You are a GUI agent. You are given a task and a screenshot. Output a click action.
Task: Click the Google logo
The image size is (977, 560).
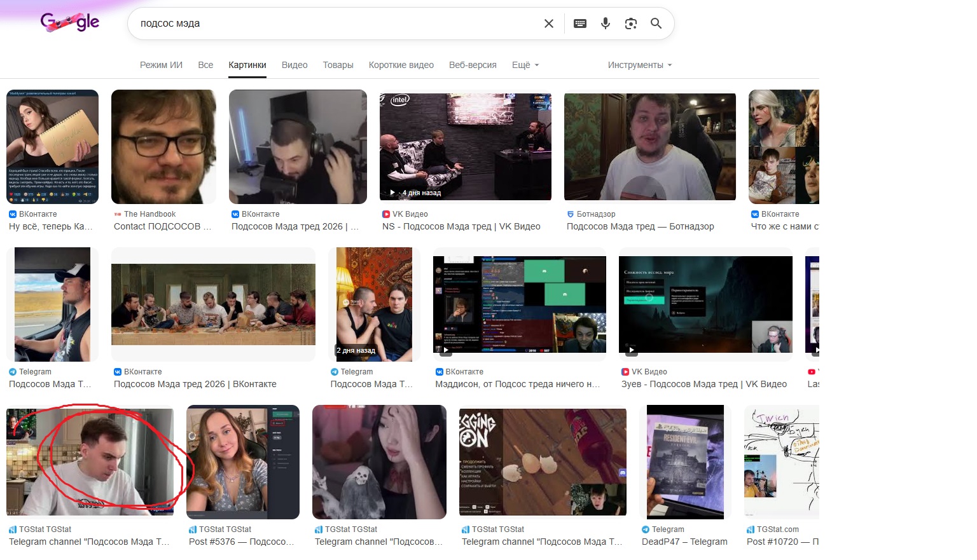click(70, 22)
